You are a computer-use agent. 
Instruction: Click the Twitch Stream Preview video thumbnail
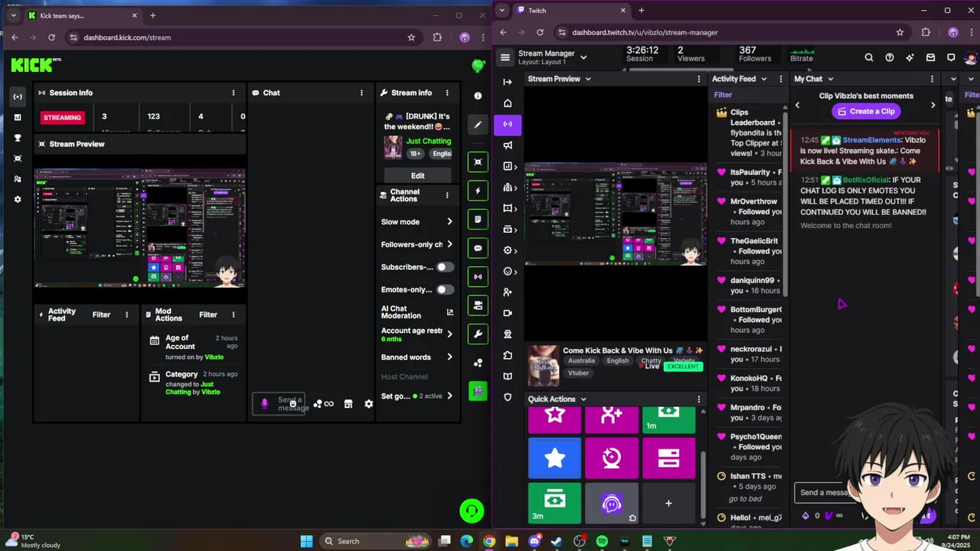tap(616, 214)
